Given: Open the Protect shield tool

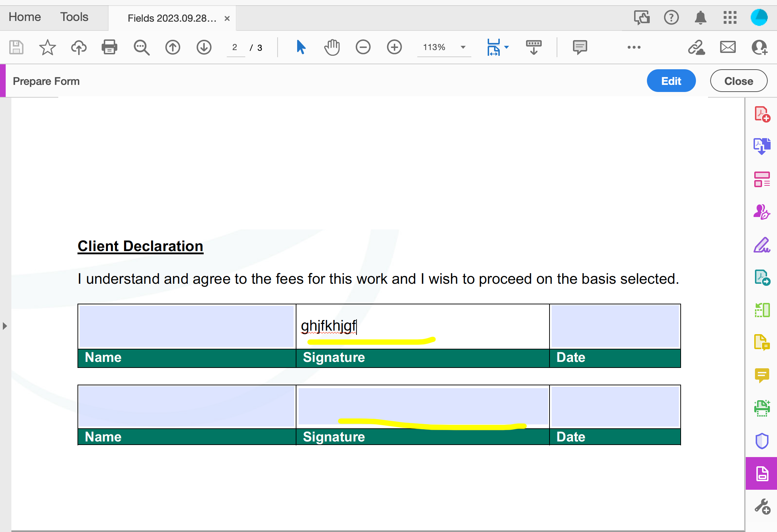Looking at the screenshot, I should 762,441.
